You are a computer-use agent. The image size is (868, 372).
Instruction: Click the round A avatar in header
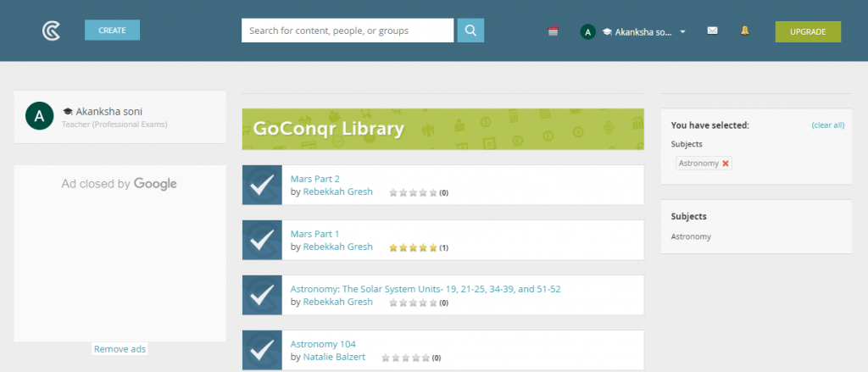588,32
